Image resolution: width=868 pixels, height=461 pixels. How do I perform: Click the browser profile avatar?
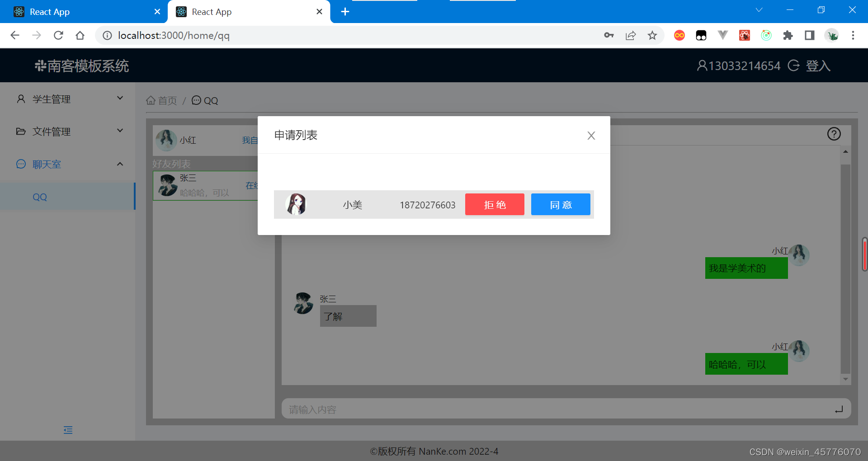coord(831,35)
